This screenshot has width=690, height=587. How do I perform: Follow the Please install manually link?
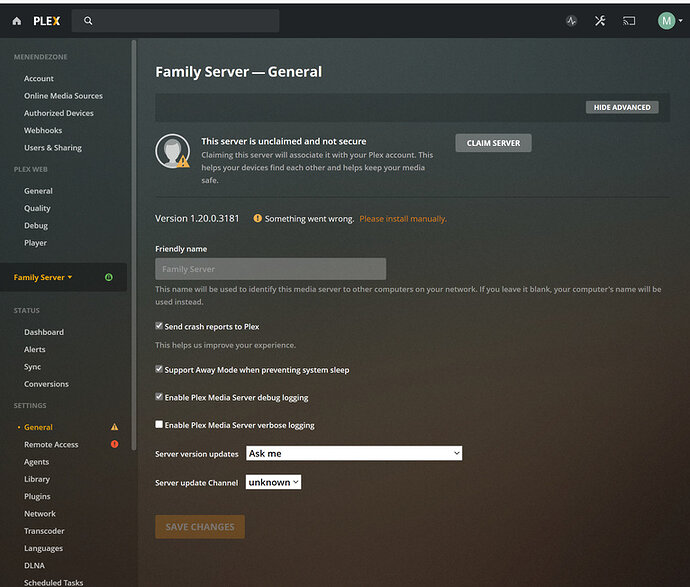tap(403, 219)
